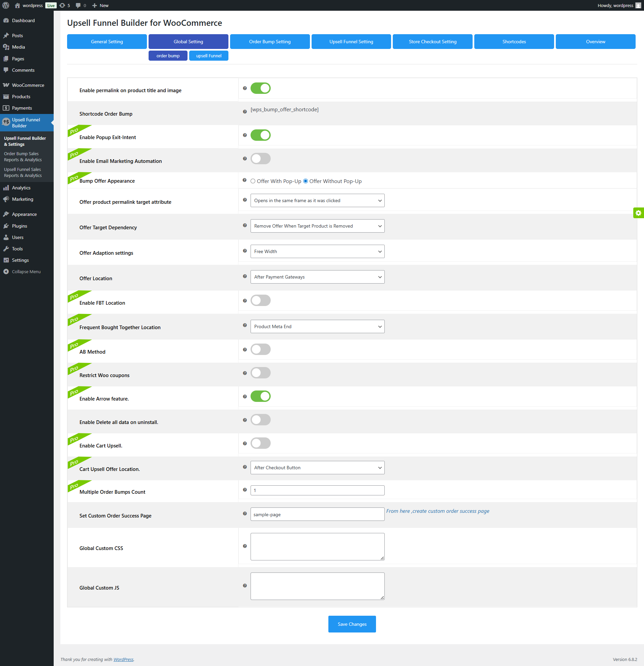
Task: Click help icon beside Offer Location
Action: coord(245,276)
